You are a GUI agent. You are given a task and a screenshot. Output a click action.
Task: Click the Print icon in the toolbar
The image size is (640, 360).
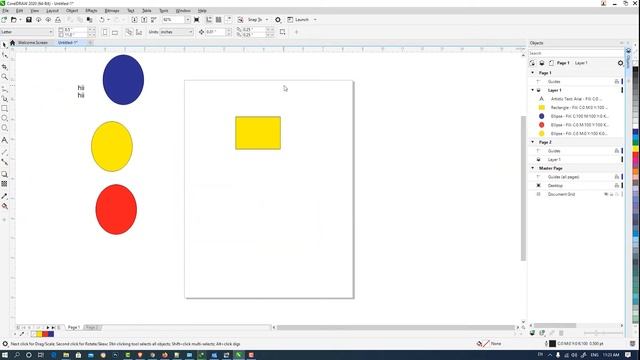58,20
